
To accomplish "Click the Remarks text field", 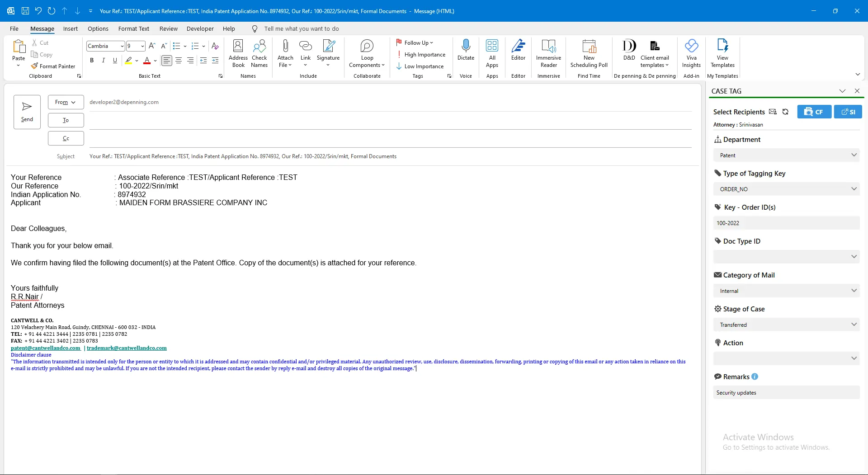I will (786, 392).
